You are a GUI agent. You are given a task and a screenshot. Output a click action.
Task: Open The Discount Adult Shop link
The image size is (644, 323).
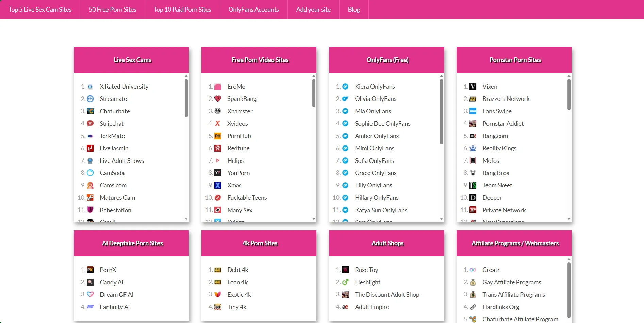387,295
